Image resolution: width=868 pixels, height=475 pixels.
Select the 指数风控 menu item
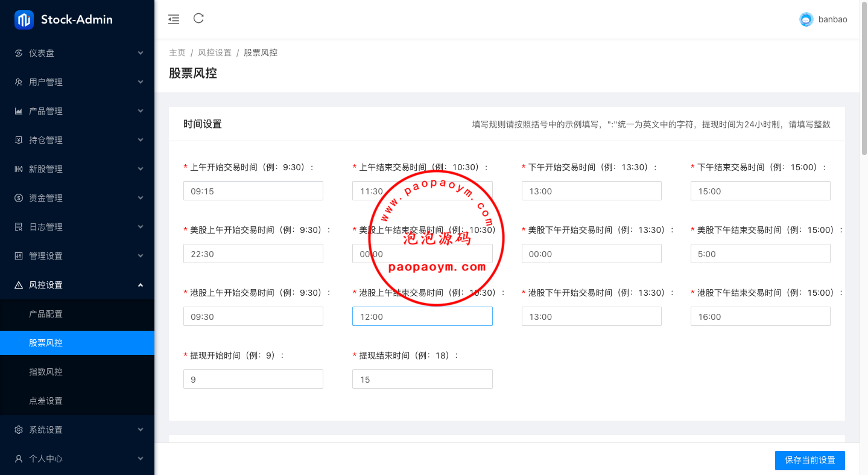pos(46,372)
